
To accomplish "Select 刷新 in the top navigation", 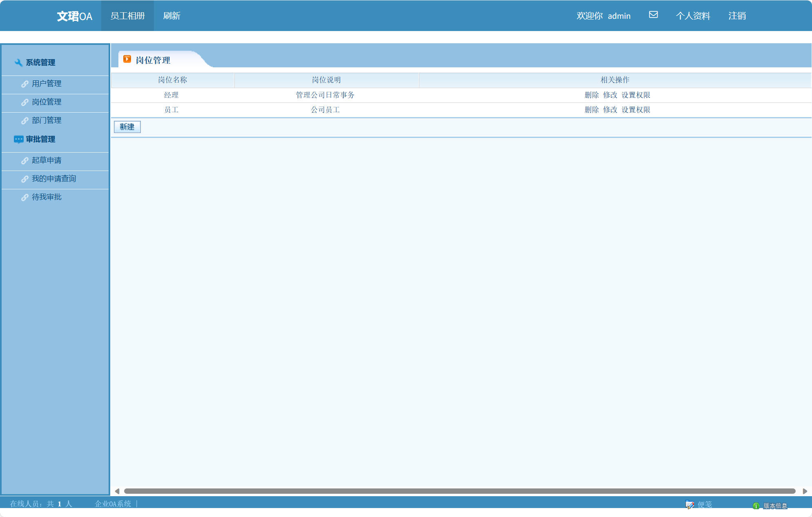I will click(x=171, y=16).
